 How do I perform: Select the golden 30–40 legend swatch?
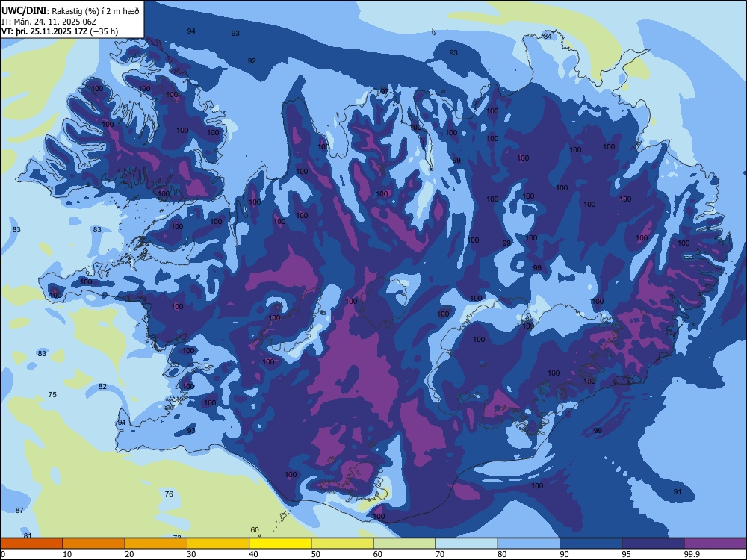pyautogui.click(x=218, y=544)
